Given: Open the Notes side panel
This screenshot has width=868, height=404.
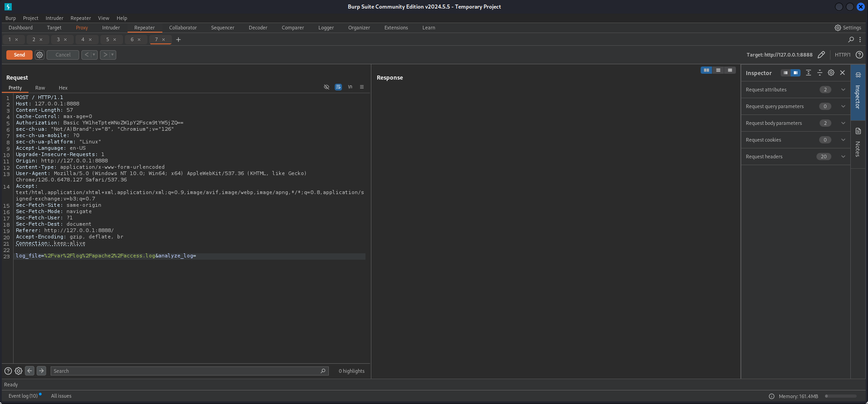Looking at the screenshot, I should point(858,143).
